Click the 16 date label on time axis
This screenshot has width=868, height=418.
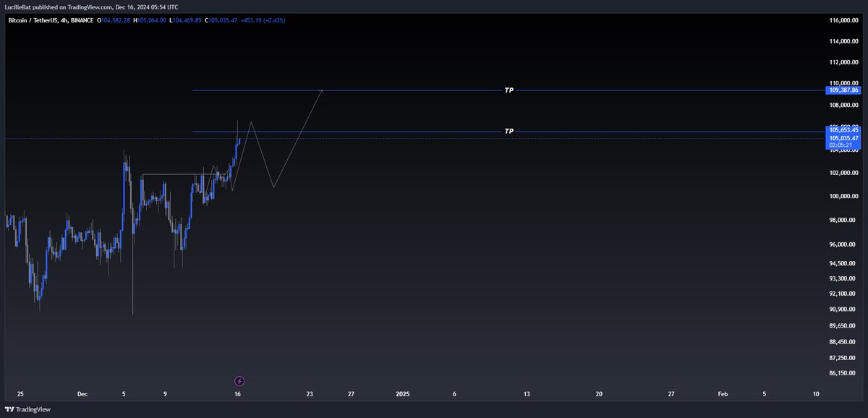pyautogui.click(x=238, y=394)
